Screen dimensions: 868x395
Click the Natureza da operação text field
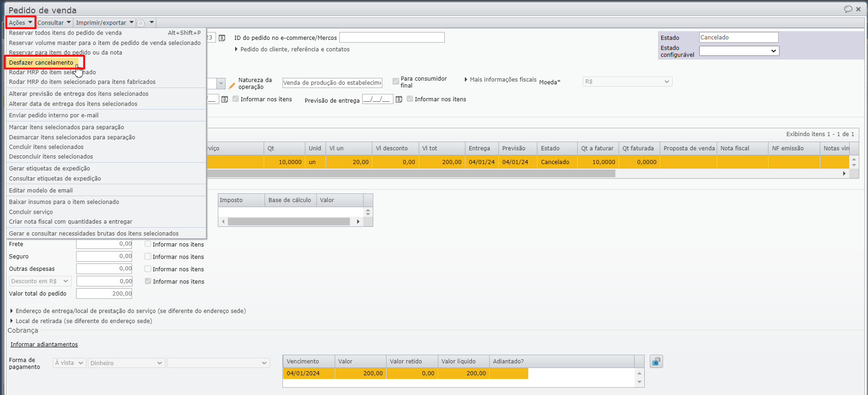(x=332, y=83)
